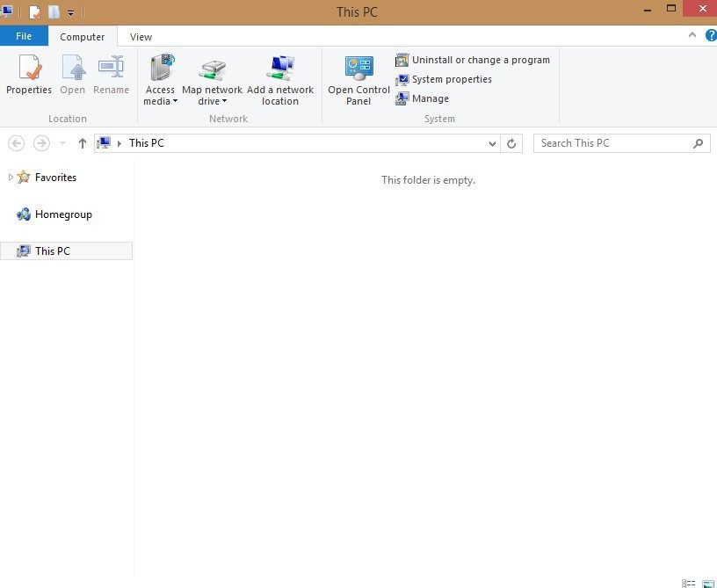Open Control Panel from ribbon
717x588 pixels.
(x=358, y=69)
